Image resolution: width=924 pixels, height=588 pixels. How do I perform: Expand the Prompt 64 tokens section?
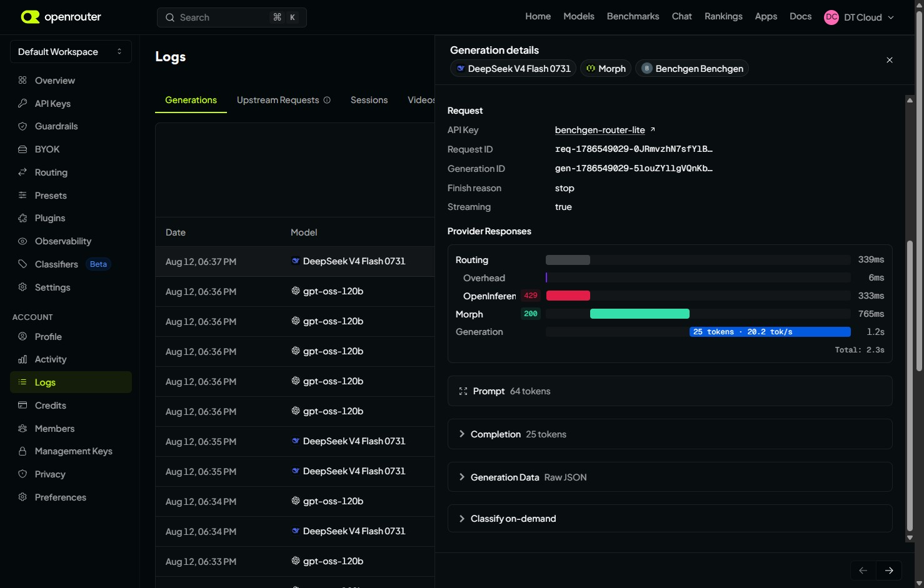click(670, 391)
